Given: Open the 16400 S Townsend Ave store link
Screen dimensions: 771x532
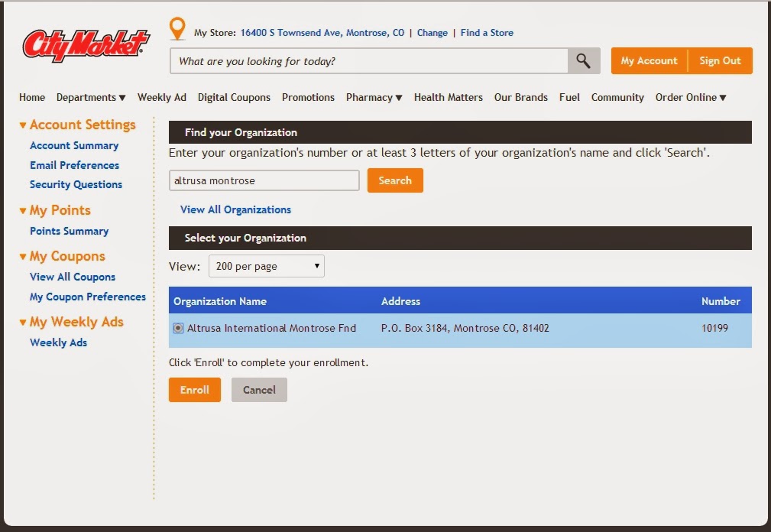Looking at the screenshot, I should pyautogui.click(x=322, y=32).
